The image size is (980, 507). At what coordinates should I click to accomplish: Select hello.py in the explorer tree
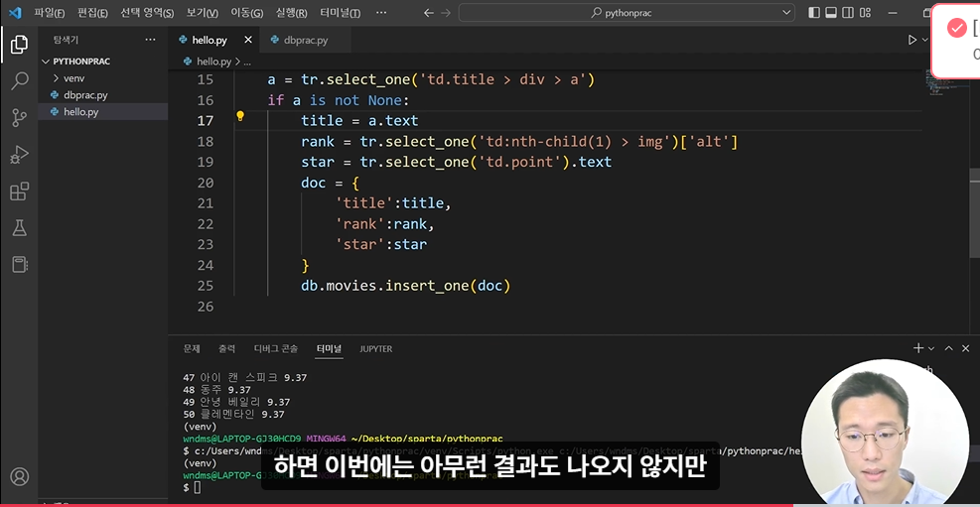click(x=80, y=112)
